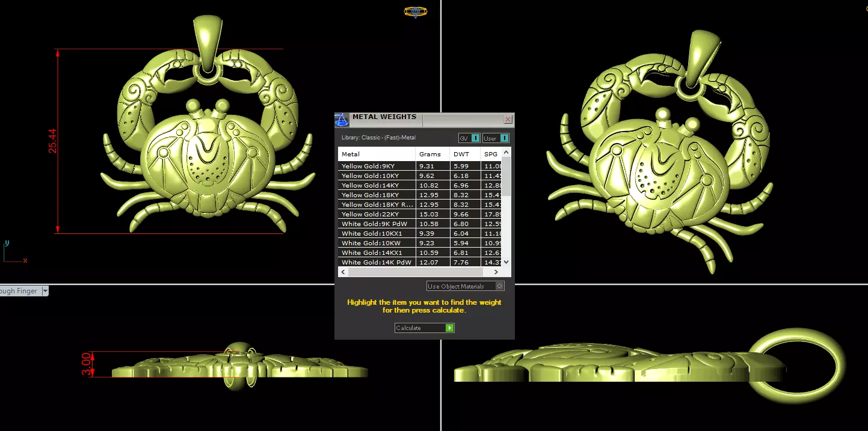Select the White Gold:10KX1 row

coord(420,233)
